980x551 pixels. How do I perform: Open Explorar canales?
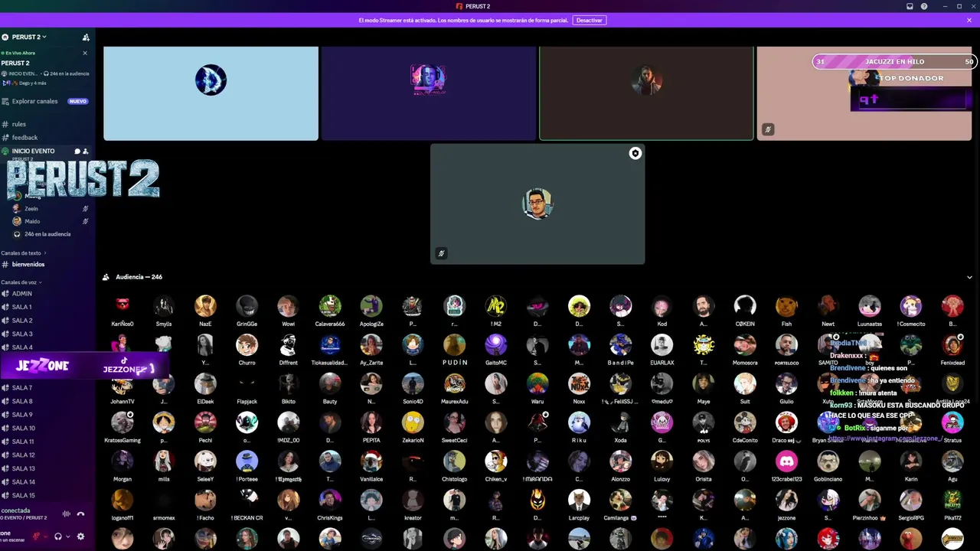click(x=34, y=101)
